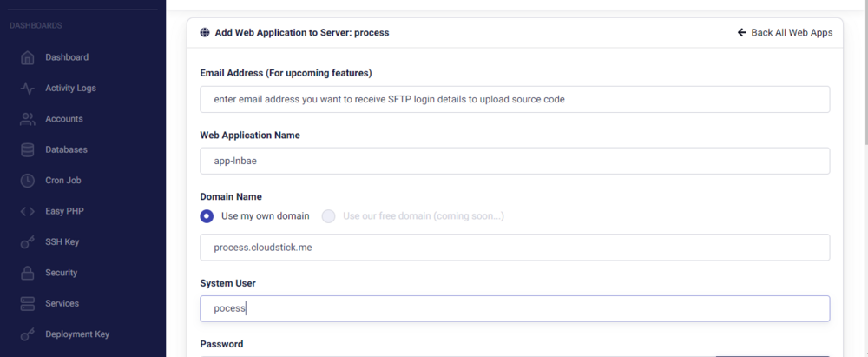
Task: Open the Deployment Key menu item
Action: click(77, 334)
